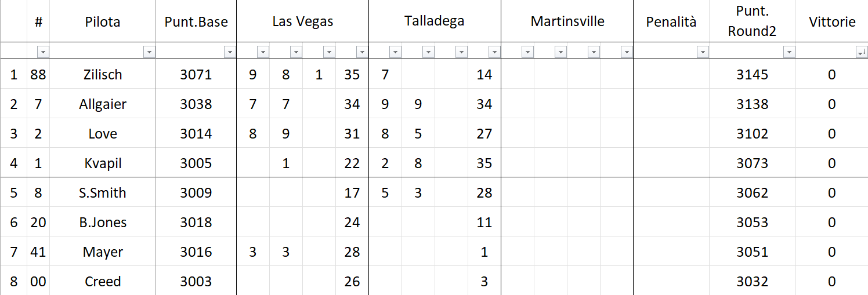Click first Talladega filter arrow

pyautogui.click(x=395, y=52)
